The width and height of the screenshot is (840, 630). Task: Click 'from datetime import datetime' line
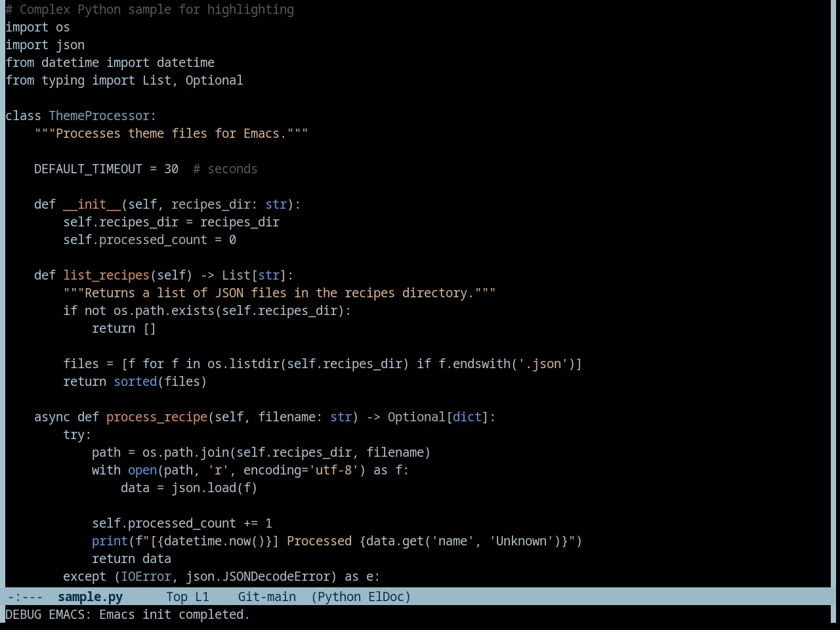click(x=110, y=62)
